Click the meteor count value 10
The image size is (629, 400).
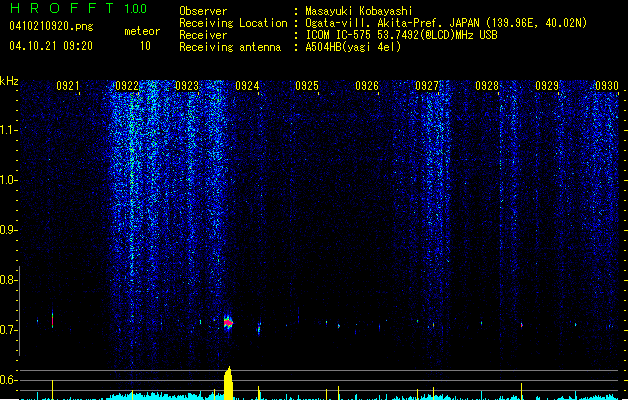[x=145, y=46]
